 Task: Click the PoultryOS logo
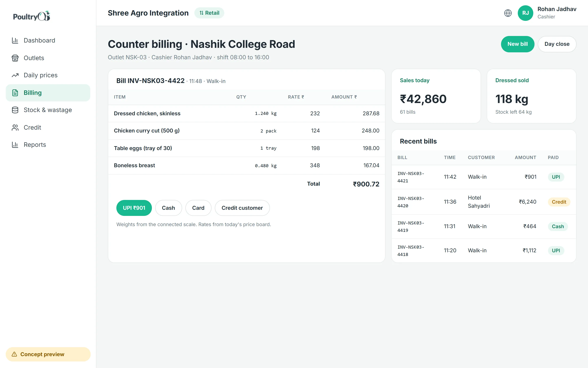[32, 16]
